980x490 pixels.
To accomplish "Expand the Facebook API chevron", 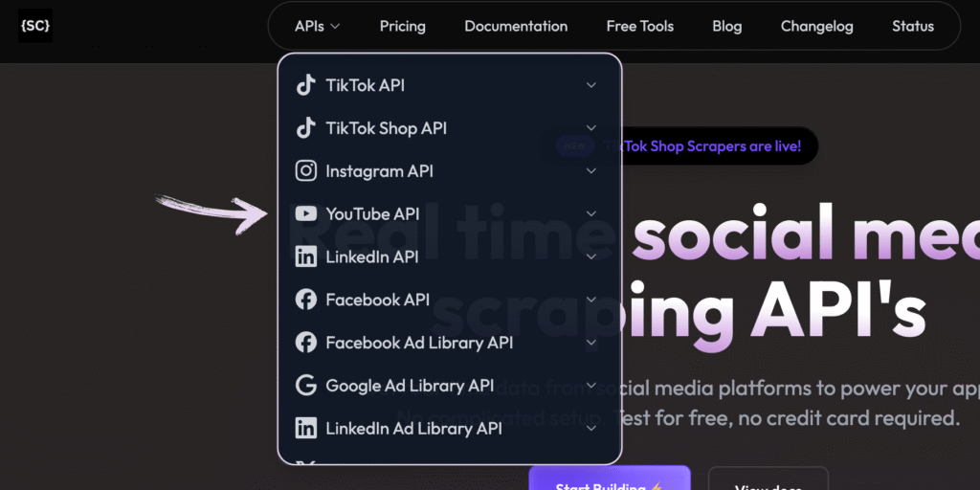I will (590, 300).
